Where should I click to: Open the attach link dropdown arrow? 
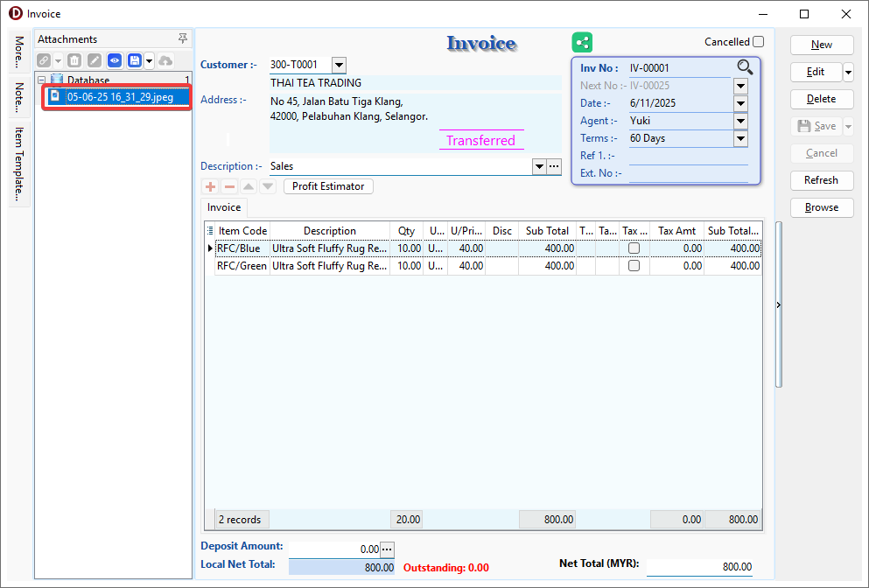pos(58,60)
